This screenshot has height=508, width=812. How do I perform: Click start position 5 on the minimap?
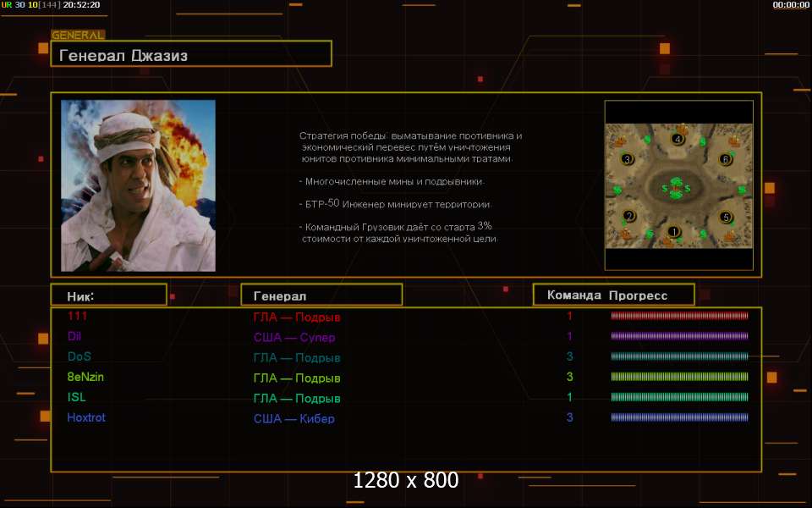click(726, 217)
